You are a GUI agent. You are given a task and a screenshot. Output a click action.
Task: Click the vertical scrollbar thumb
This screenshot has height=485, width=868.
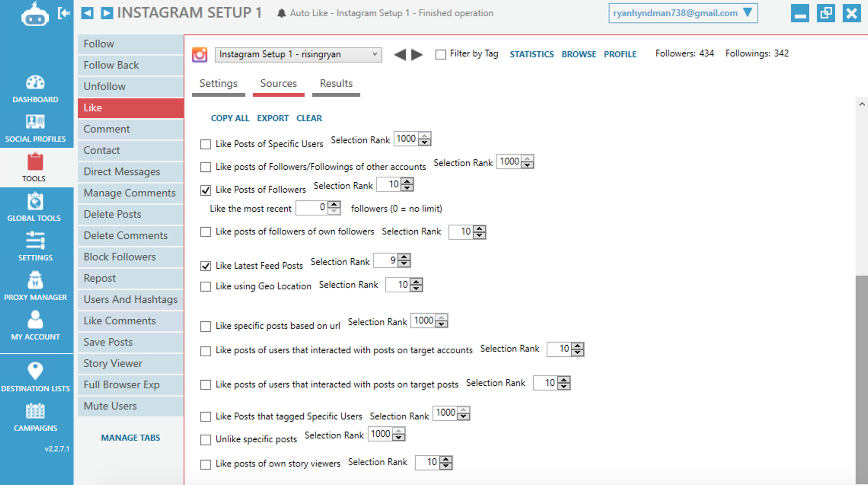point(862,379)
